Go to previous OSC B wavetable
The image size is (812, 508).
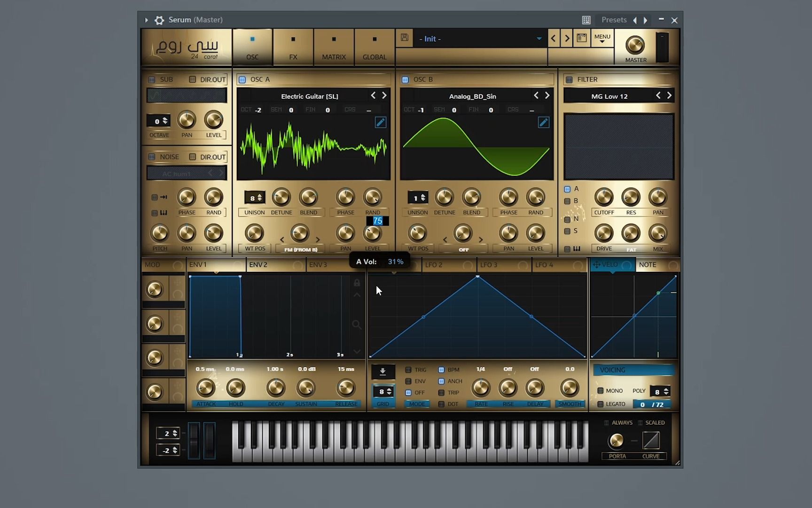click(x=536, y=95)
